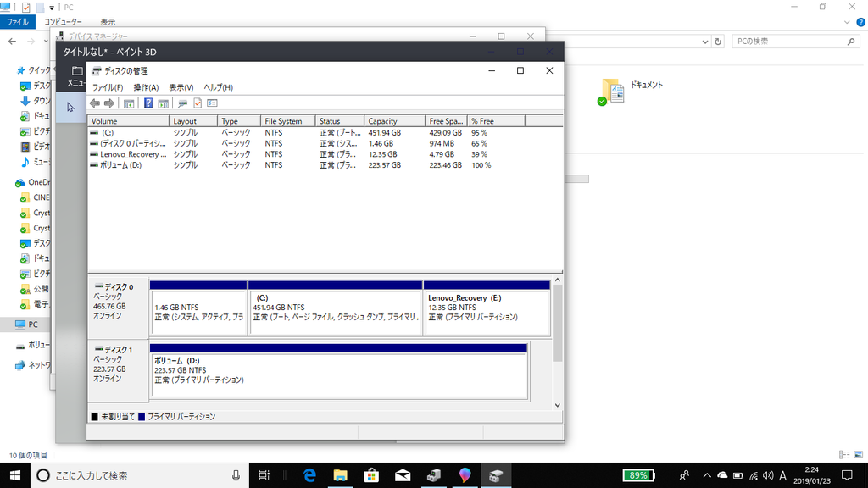Sort by the Status column header

[339, 121]
